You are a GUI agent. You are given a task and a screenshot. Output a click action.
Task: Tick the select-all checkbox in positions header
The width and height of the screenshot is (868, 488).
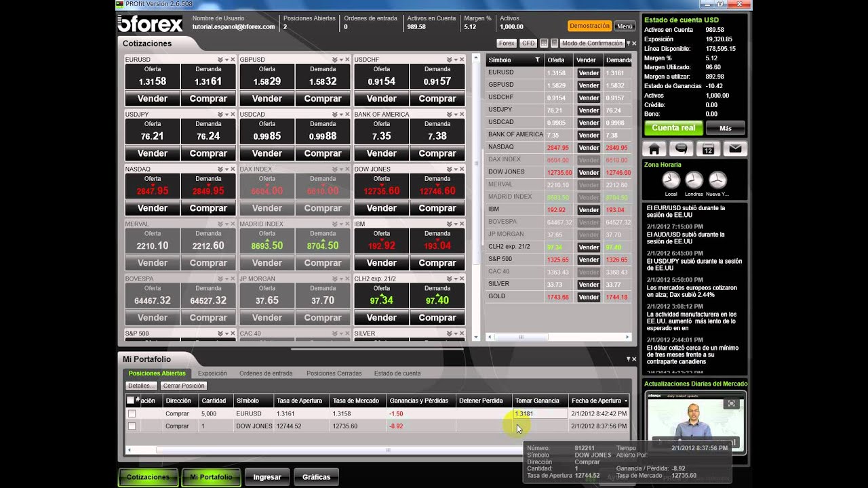tap(131, 401)
